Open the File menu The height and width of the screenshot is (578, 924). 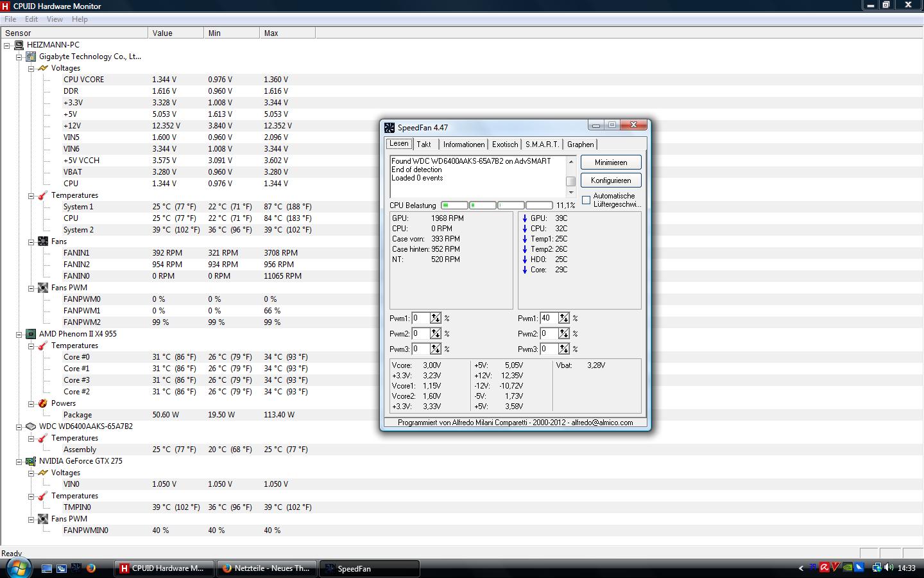pos(10,19)
